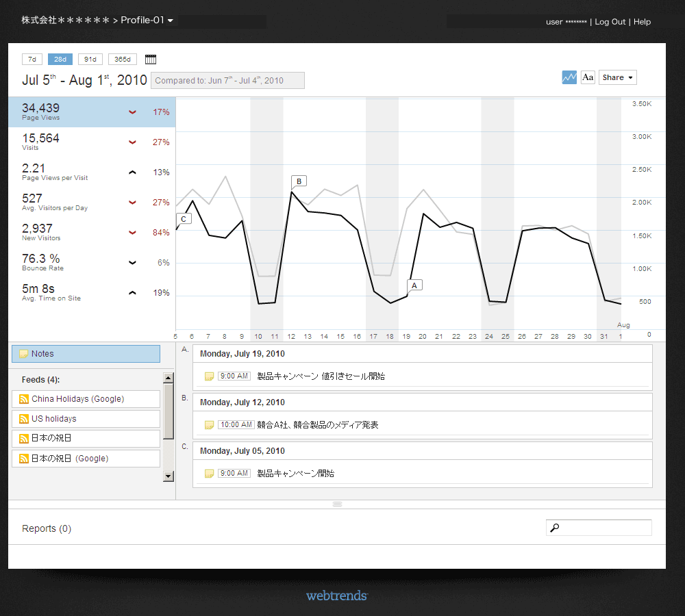Click the 10:00 AM note time
This screenshot has width=685, height=616.
[x=236, y=425]
